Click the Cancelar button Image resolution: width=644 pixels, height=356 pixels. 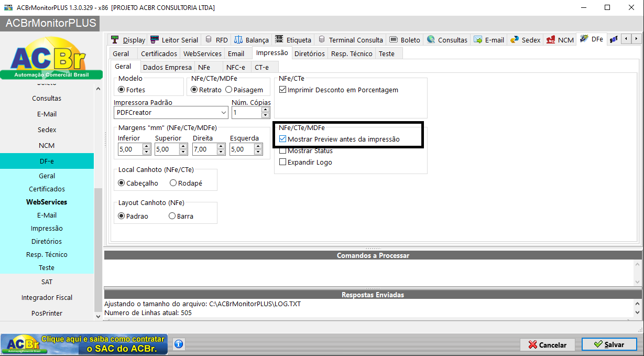coord(548,344)
